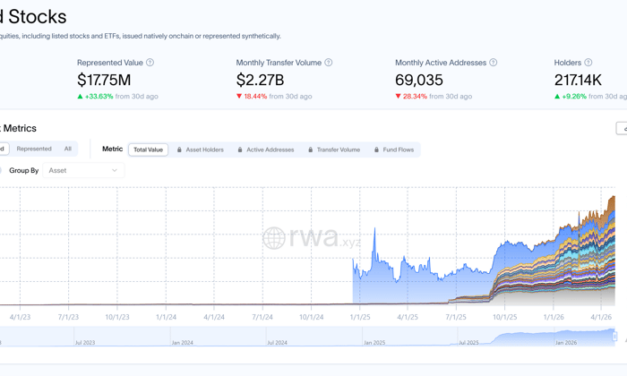This screenshot has height=376, width=627.
Task: Click the +9.26% holders change indicator
Action: pyautogui.click(x=571, y=96)
